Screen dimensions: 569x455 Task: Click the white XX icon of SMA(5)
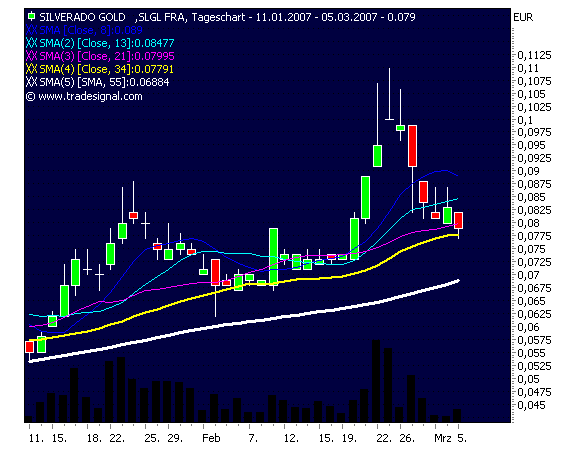(x=32, y=82)
